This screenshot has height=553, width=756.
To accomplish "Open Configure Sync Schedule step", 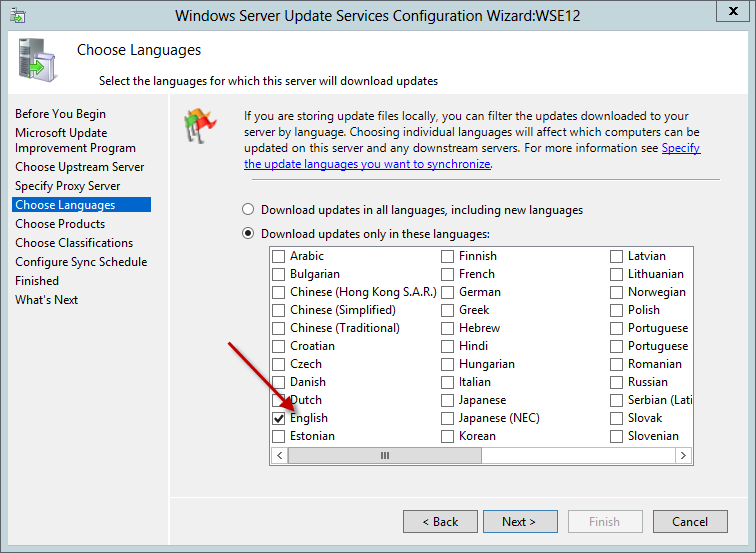I will point(81,262).
